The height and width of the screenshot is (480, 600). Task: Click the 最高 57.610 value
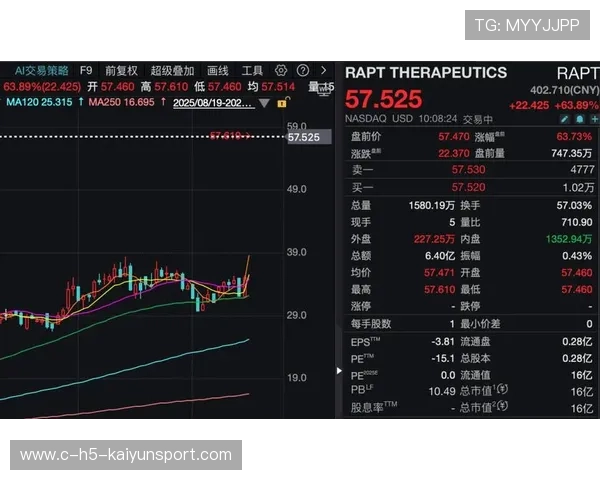click(439, 289)
